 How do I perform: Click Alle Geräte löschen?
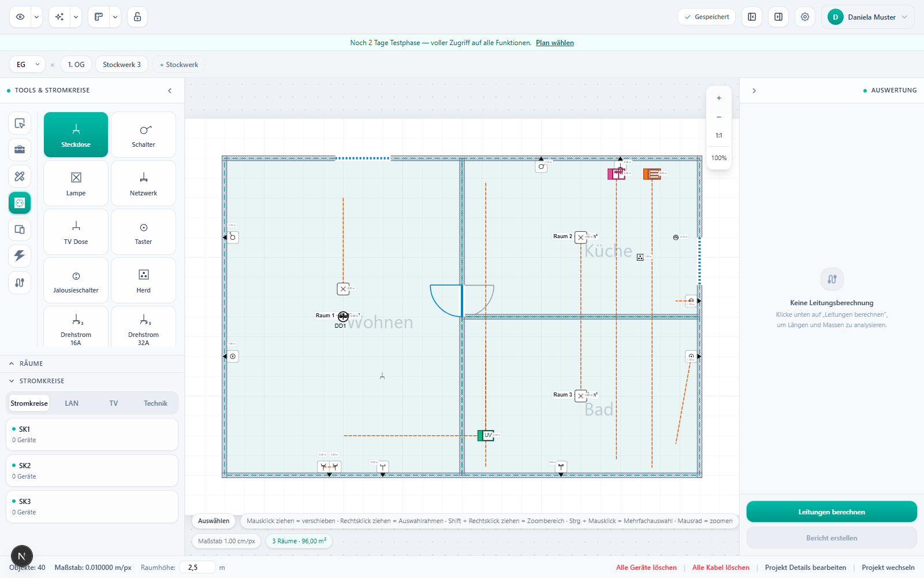click(x=646, y=568)
